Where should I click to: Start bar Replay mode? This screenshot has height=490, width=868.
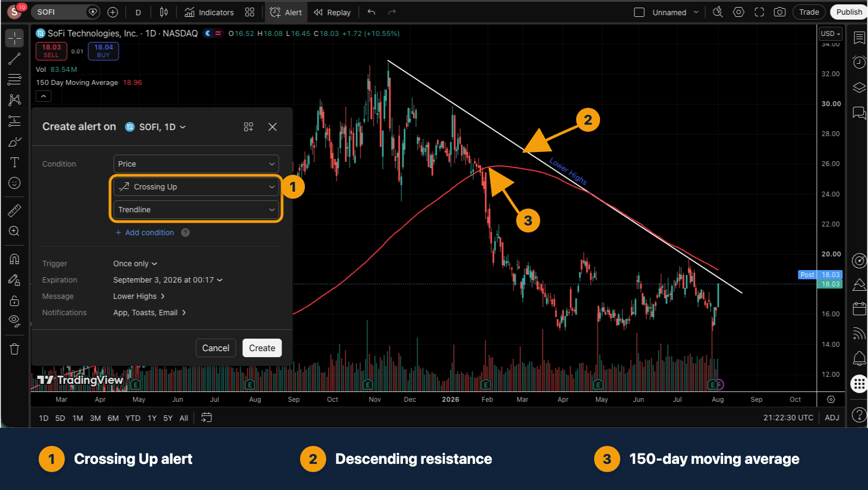(332, 12)
